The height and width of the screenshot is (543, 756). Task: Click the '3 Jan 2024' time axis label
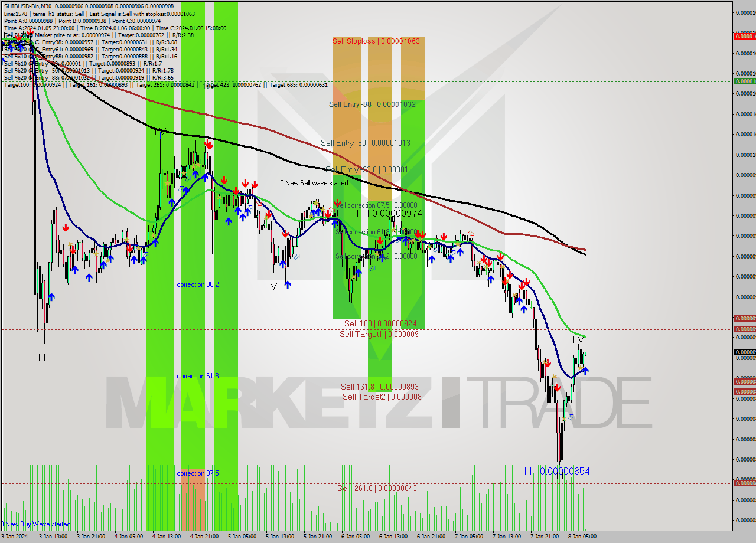14,537
